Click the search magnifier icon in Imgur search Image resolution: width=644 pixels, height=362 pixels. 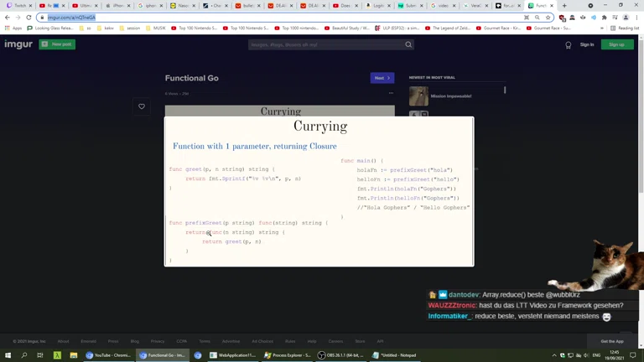click(x=408, y=44)
